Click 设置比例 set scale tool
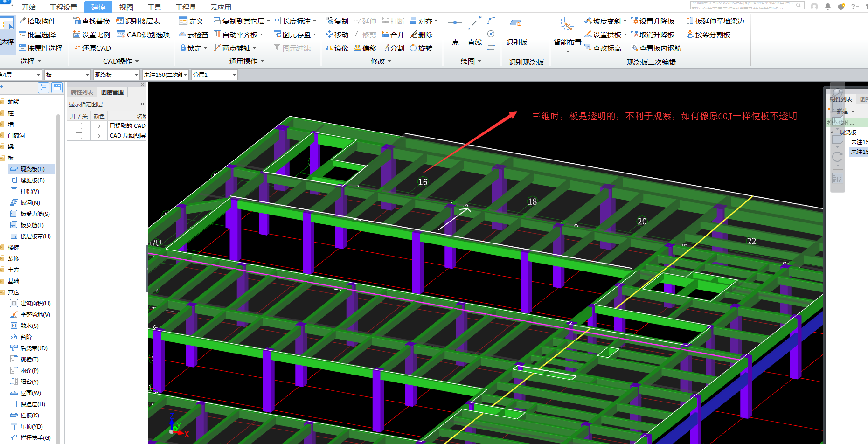The height and width of the screenshot is (444, 868). click(x=91, y=35)
